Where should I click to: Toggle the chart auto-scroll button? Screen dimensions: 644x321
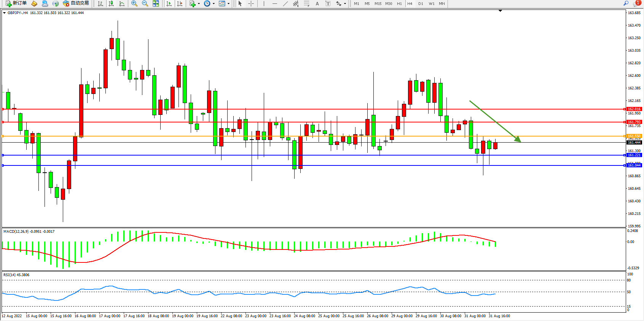(x=169, y=3)
